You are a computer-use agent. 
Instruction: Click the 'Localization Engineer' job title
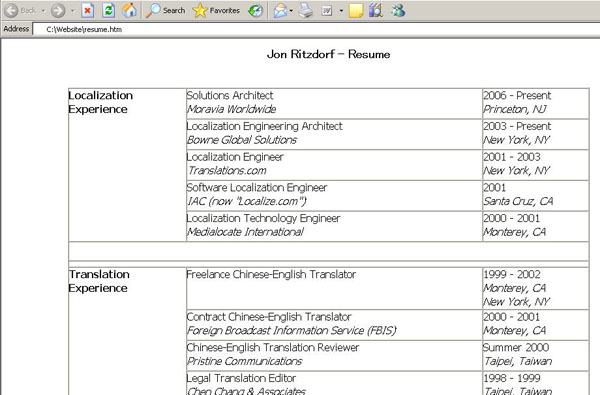coord(235,157)
